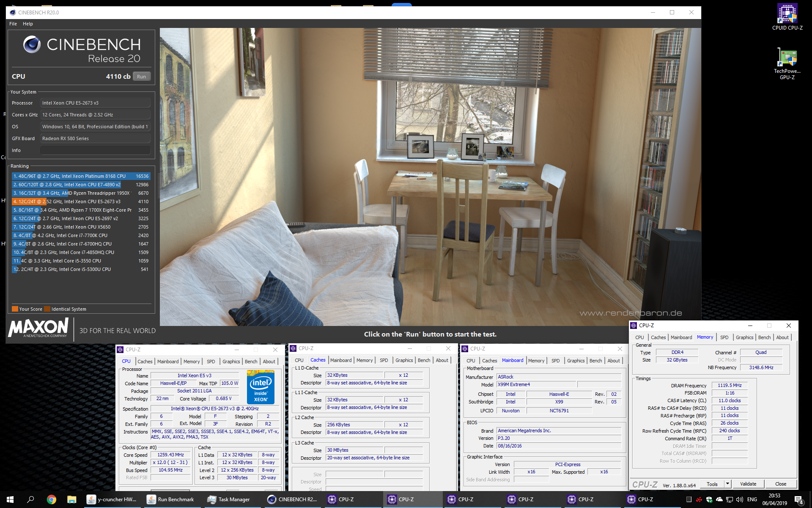Run the Cinebench CPU test
The height and width of the screenshot is (508, 812).
pyautogui.click(x=142, y=77)
